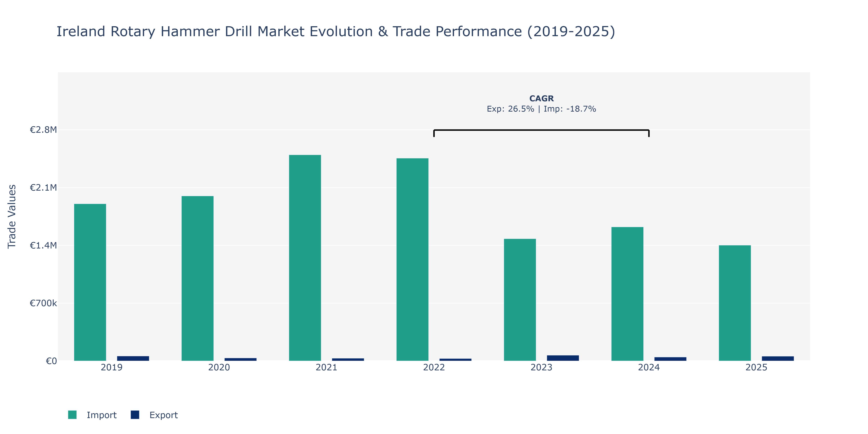868x434 pixels.
Task: Select the 2020 Import bar
Action: click(x=197, y=278)
